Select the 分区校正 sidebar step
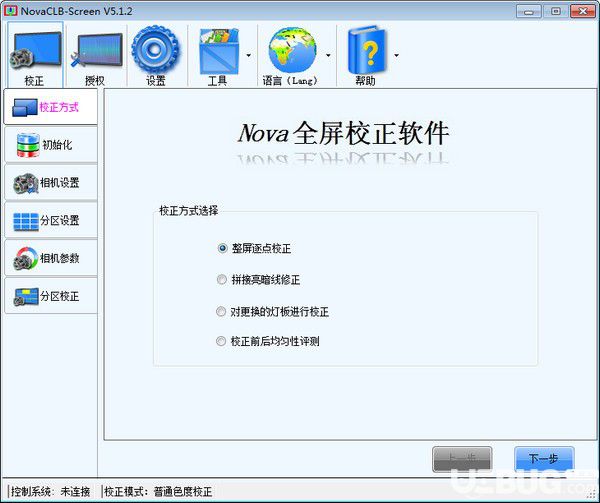The height and width of the screenshot is (503, 600). click(51, 296)
